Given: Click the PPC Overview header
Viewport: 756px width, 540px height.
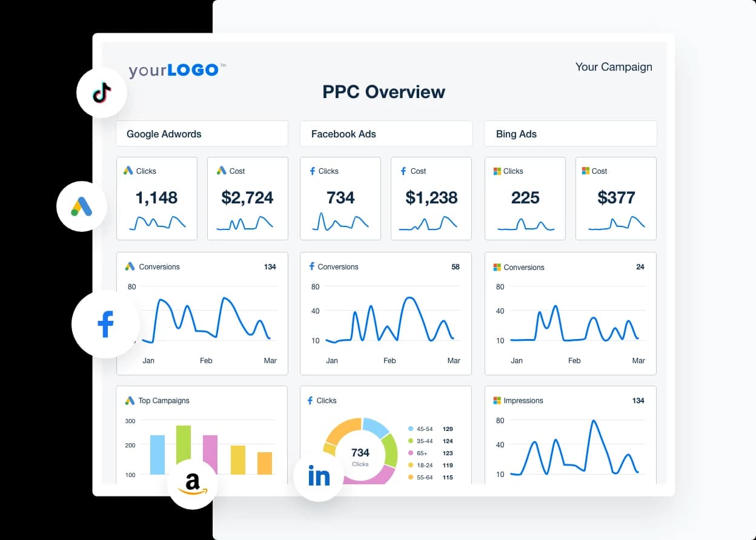Looking at the screenshot, I should click(x=383, y=92).
